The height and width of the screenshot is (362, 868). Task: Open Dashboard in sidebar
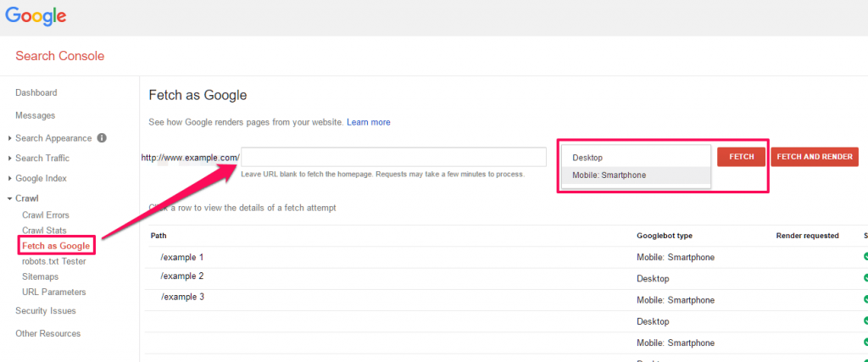click(36, 92)
